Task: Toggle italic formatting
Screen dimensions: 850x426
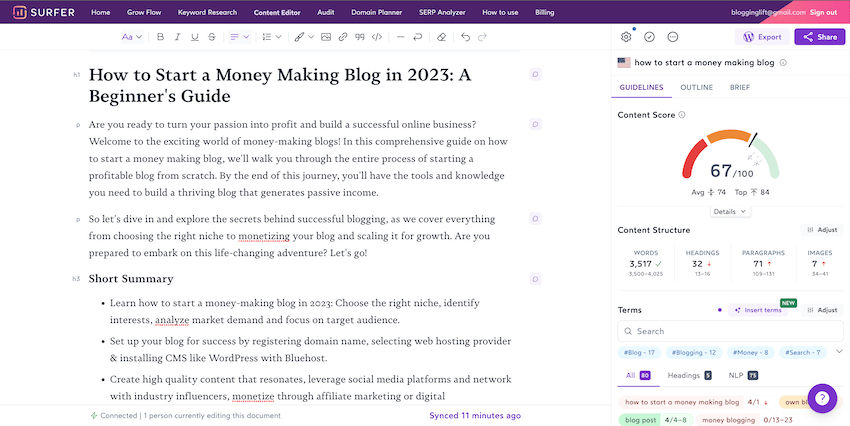Action: click(x=177, y=37)
